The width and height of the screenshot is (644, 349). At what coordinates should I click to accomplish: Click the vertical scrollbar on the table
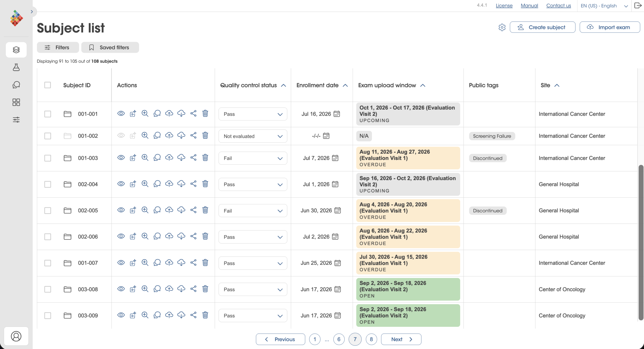[x=641, y=243]
